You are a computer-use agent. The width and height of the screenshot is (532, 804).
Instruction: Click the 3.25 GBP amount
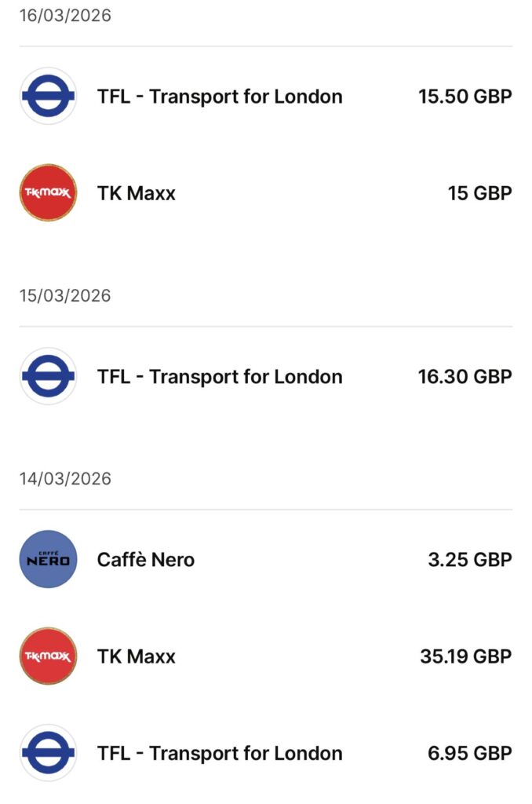[x=470, y=560]
